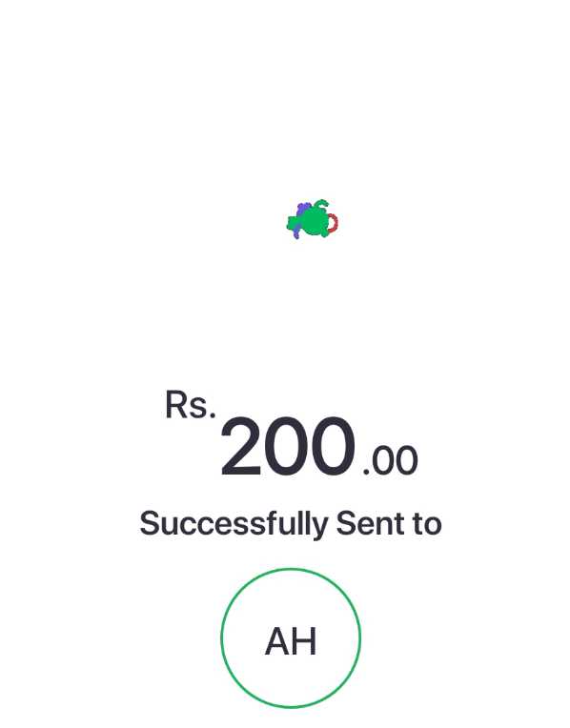Tap the green success animation icon

(x=313, y=219)
